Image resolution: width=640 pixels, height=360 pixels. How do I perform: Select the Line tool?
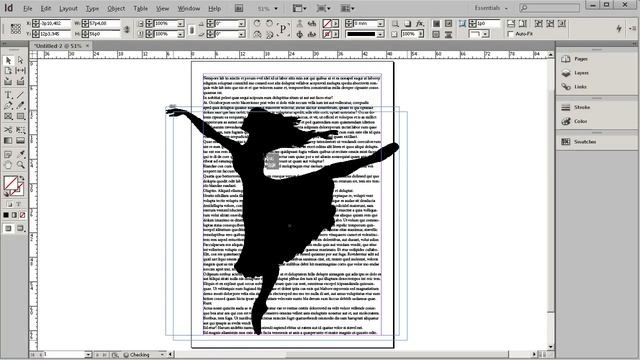click(20, 95)
